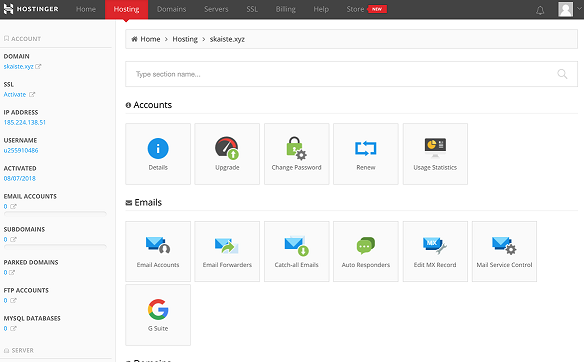584x362 pixels.
Task: Open the Catch-all Emails tile
Action: tap(296, 251)
